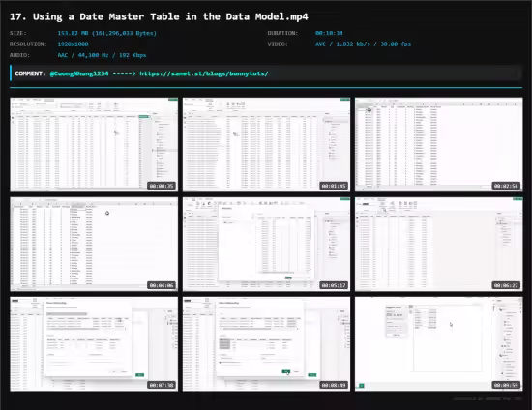Open the thumbnail stamped 00:04:06
The height and width of the screenshot is (410, 532).
click(94, 245)
